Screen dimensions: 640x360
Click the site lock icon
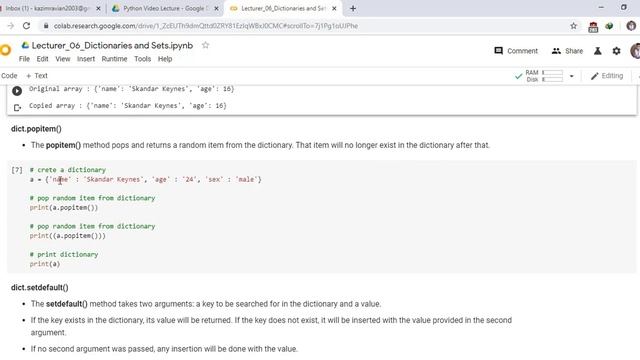point(46,26)
